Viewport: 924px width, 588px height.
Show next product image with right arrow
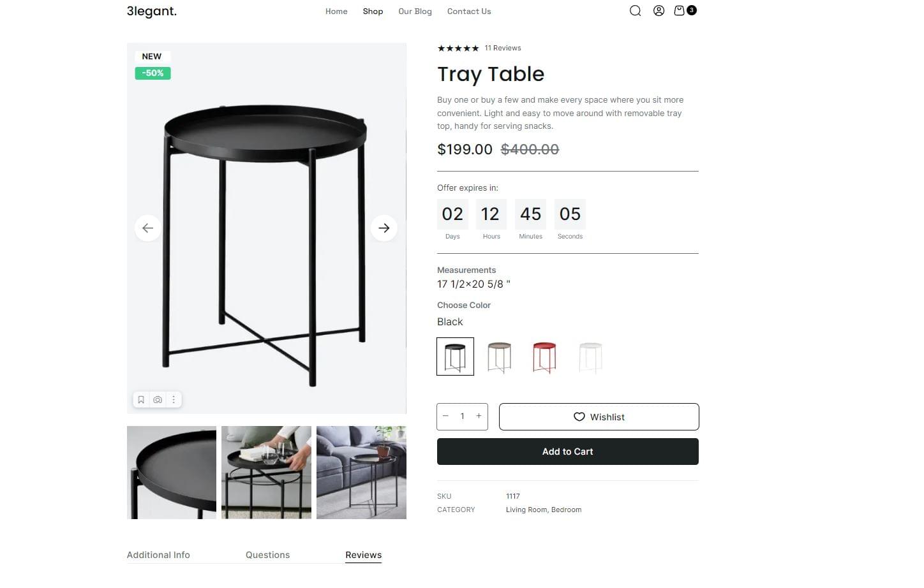click(x=384, y=228)
